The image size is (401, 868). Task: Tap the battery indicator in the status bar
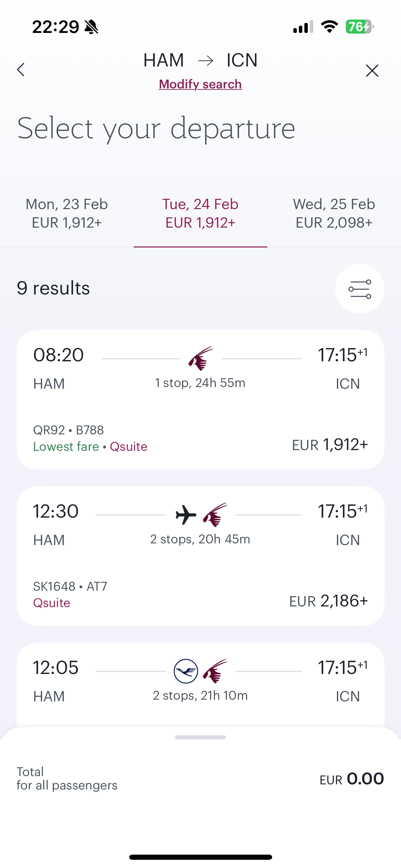[x=359, y=27]
